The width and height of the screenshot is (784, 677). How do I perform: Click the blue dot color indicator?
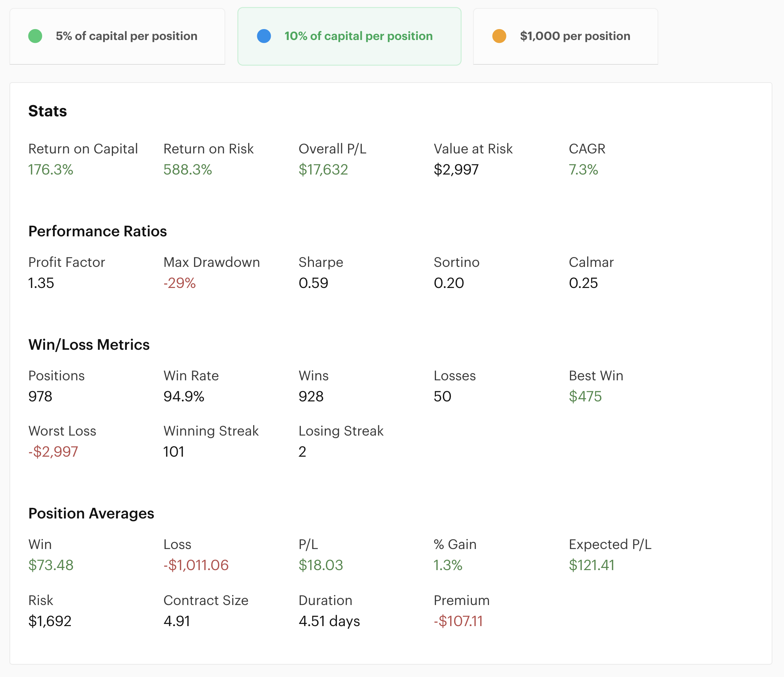[x=264, y=36]
